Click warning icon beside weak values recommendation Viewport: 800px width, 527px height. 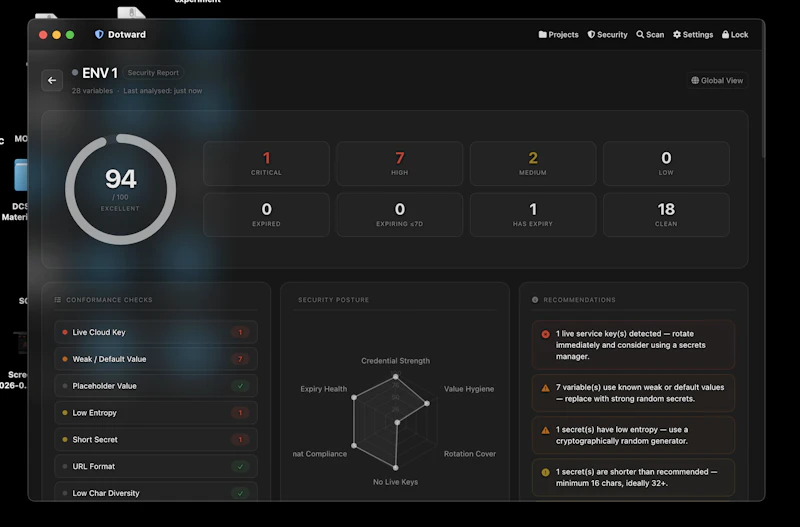pos(545,388)
